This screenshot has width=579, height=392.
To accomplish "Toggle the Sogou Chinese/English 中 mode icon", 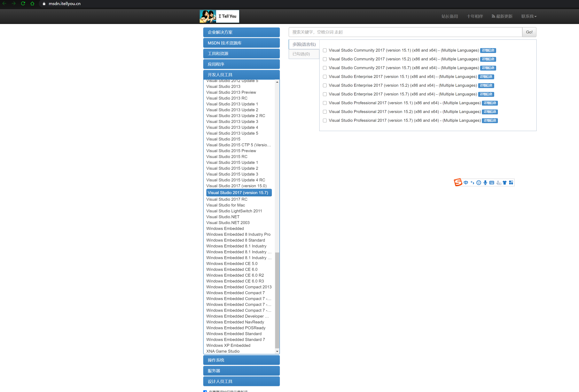I will pos(466,183).
